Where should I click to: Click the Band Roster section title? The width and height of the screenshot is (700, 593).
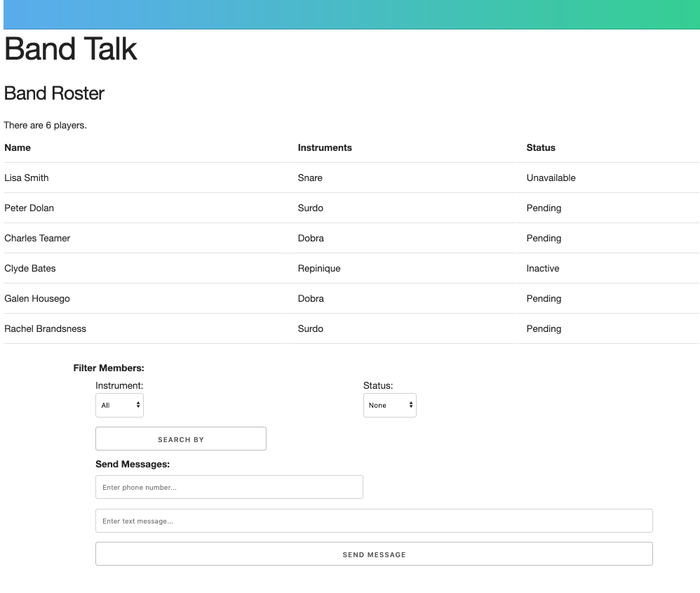(54, 93)
